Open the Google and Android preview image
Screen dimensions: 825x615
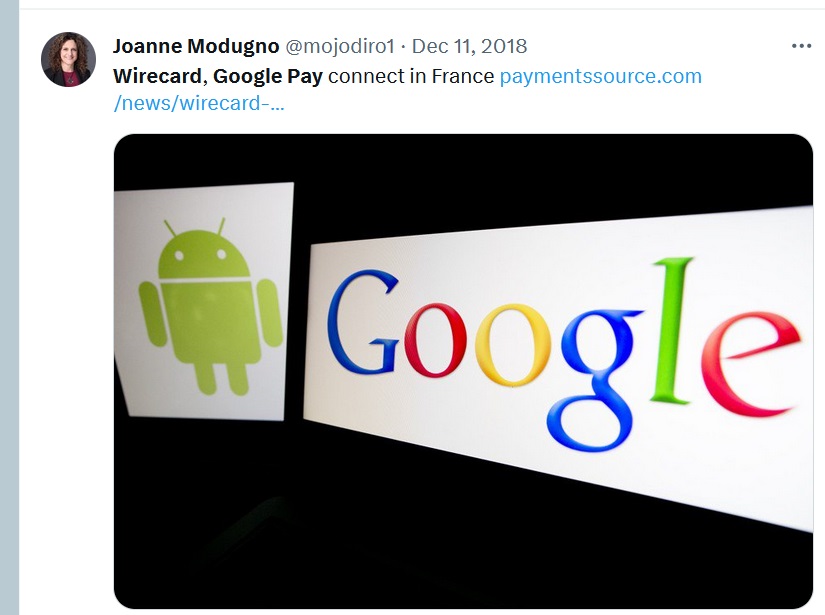pos(463,371)
